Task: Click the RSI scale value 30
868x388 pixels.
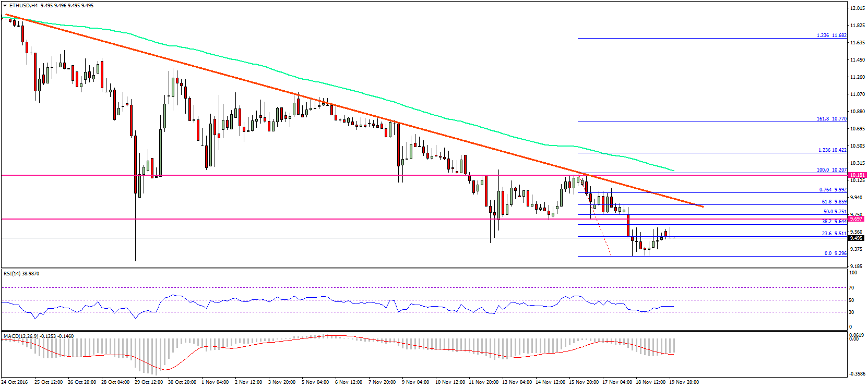Action: (851, 312)
